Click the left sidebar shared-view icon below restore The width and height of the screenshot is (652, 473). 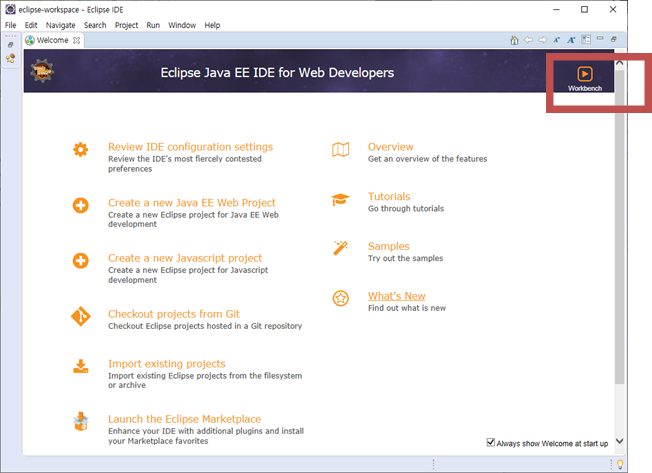pos(11,58)
